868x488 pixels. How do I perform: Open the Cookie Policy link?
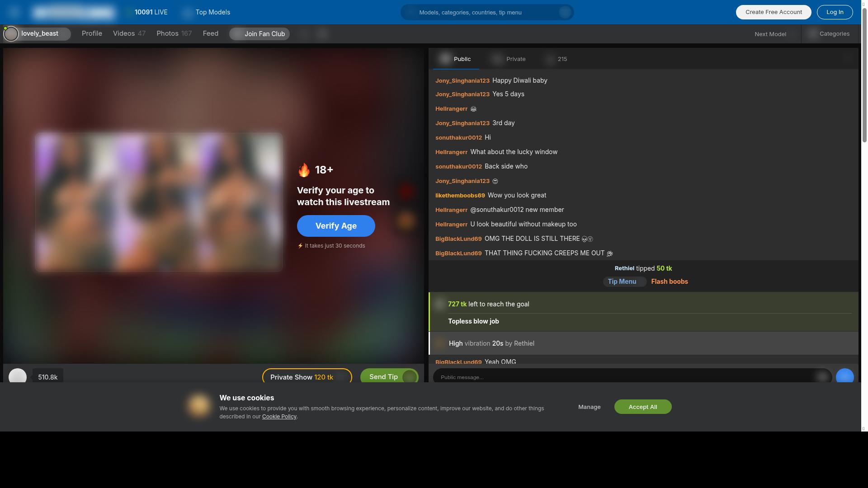click(279, 417)
